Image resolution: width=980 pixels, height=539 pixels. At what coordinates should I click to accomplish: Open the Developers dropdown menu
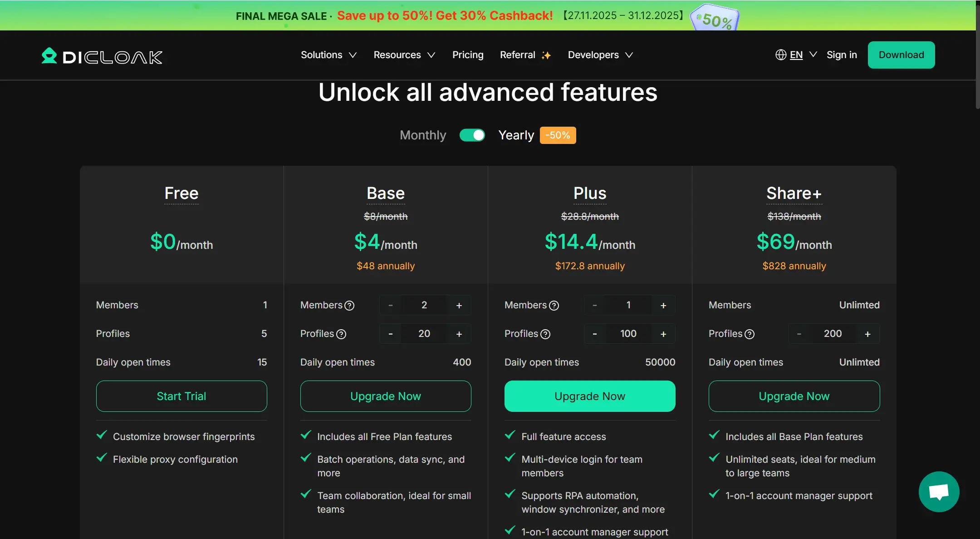pos(600,55)
